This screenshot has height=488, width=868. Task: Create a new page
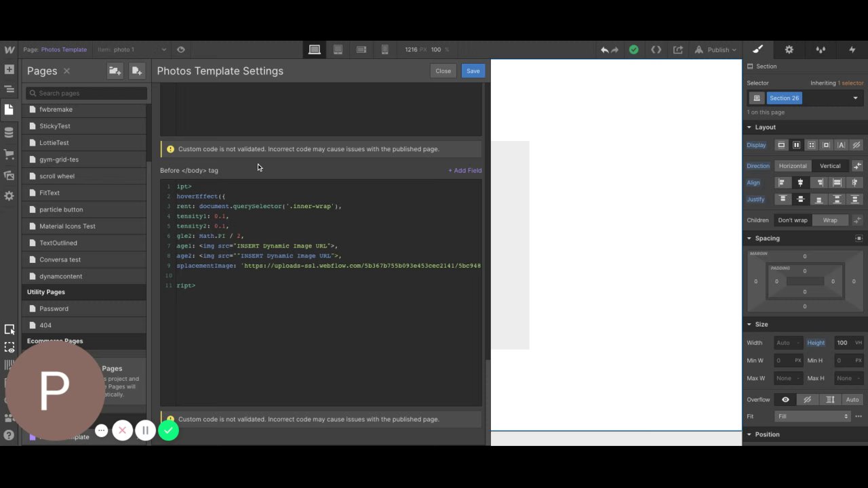click(137, 70)
